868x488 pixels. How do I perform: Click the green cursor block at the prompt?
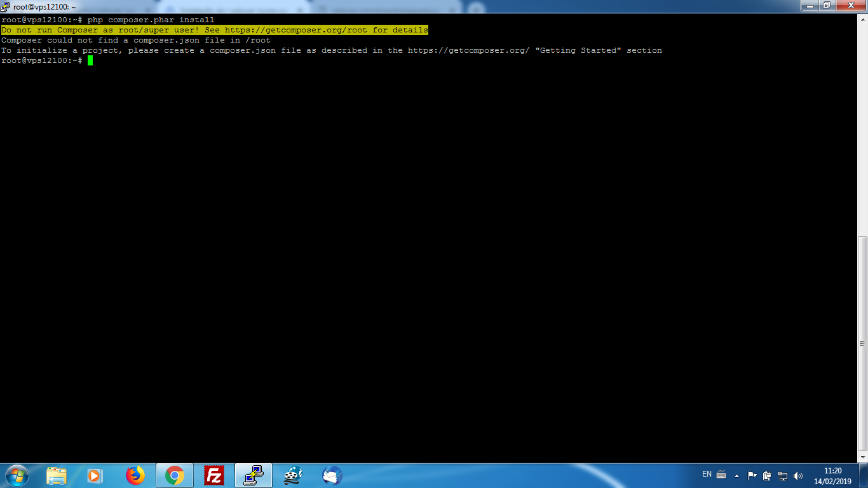(x=90, y=60)
